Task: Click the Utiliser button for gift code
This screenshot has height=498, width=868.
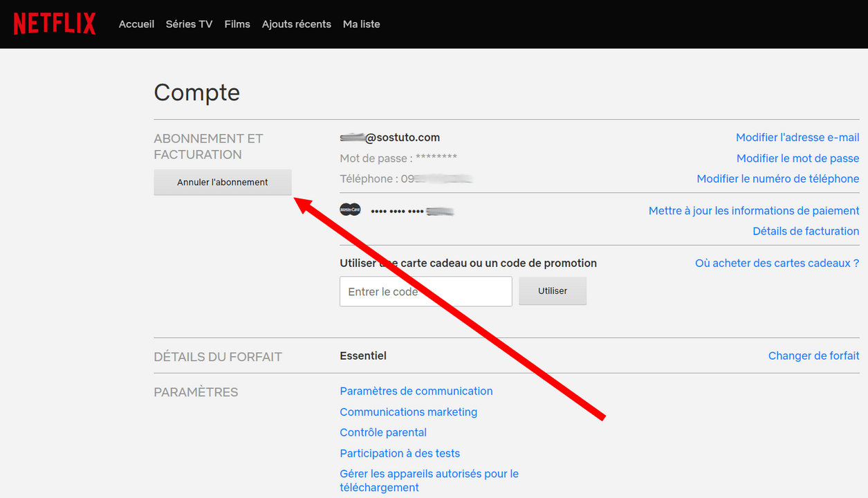Action: coord(553,291)
